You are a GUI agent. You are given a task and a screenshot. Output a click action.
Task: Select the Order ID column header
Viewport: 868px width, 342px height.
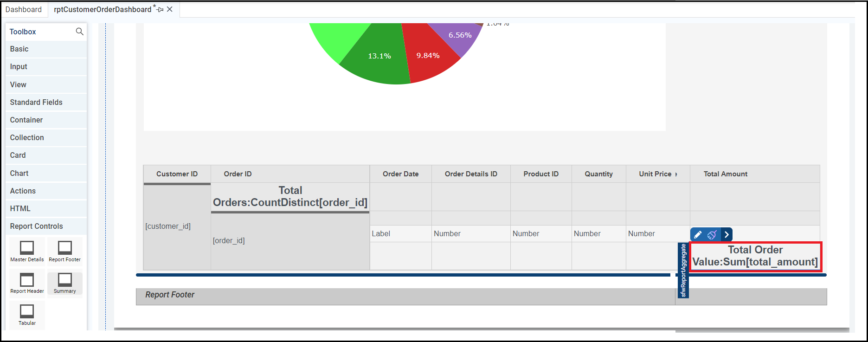point(290,174)
